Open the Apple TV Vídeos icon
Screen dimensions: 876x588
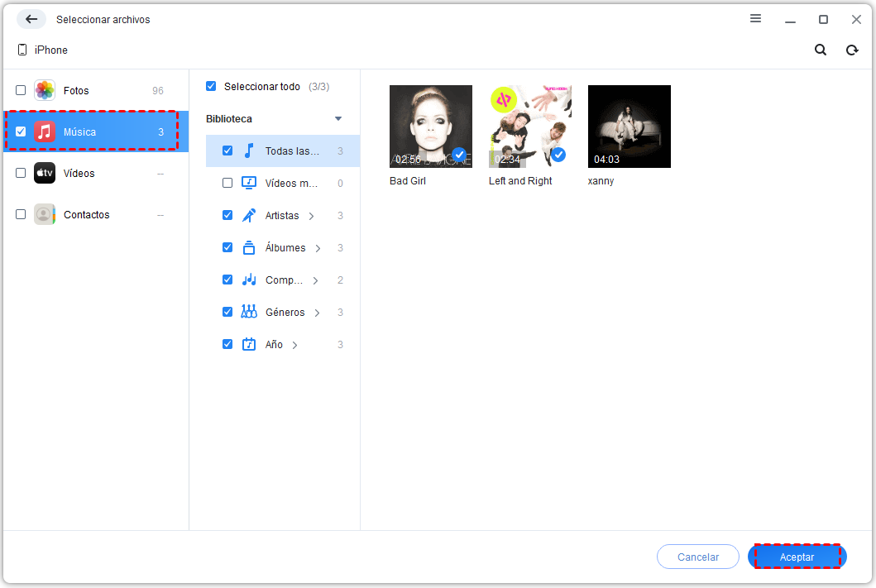[x=45, y=174]
